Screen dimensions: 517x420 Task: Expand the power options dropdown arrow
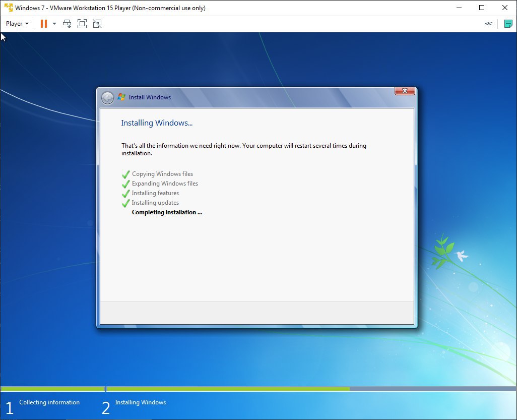[54, 24]
